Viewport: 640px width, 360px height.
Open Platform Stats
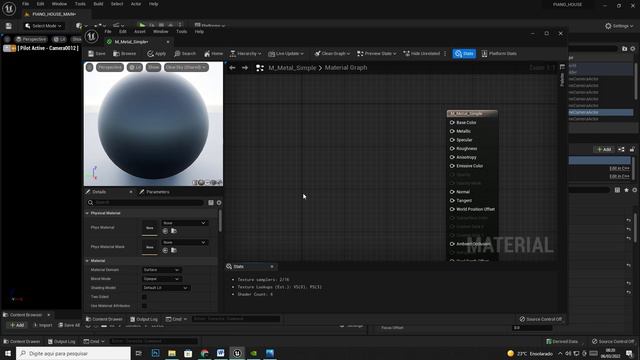[499, 53]
